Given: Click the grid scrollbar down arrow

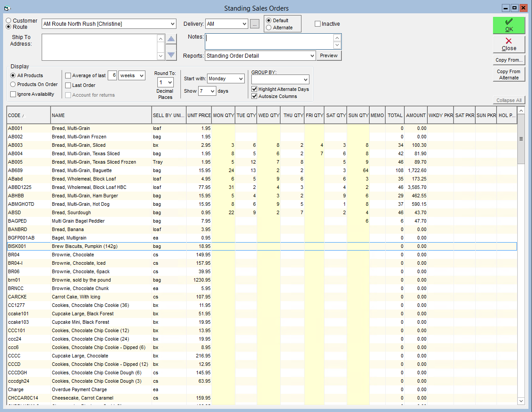Looking at the screenshot, I should click(521, 400).
